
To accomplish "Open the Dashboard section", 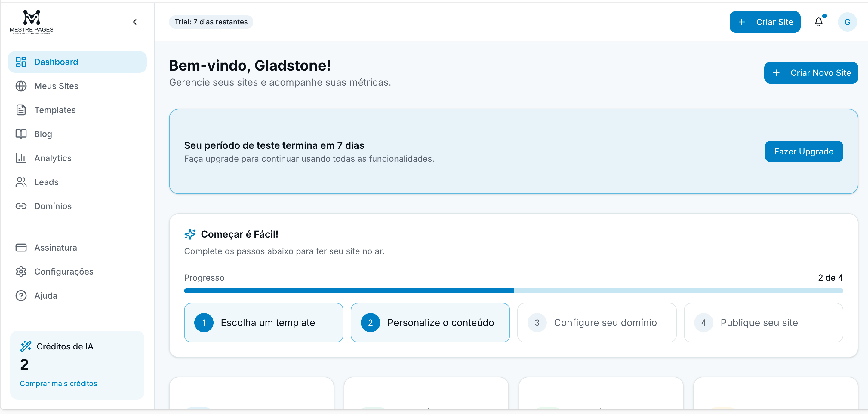I will click(56, 62).
